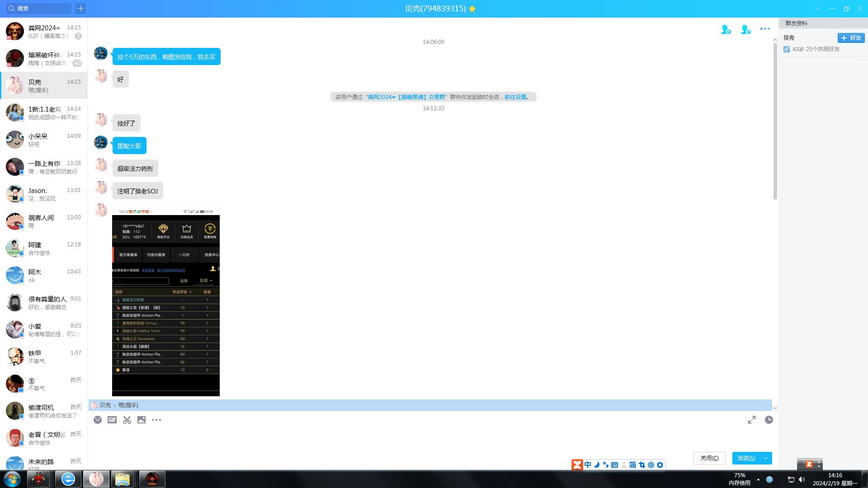Click the add contact icon at top right
This screenshot has width=868, height=488.
tap(726, 29)
